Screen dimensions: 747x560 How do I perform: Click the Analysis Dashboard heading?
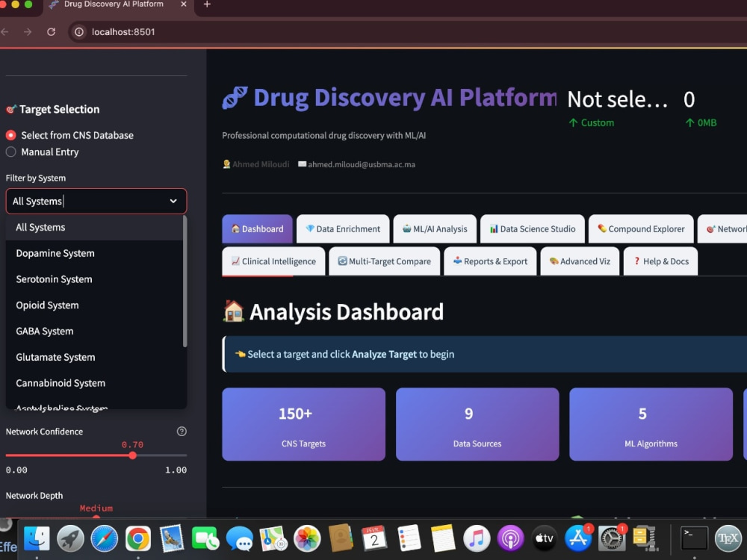[x=347, y=312]
